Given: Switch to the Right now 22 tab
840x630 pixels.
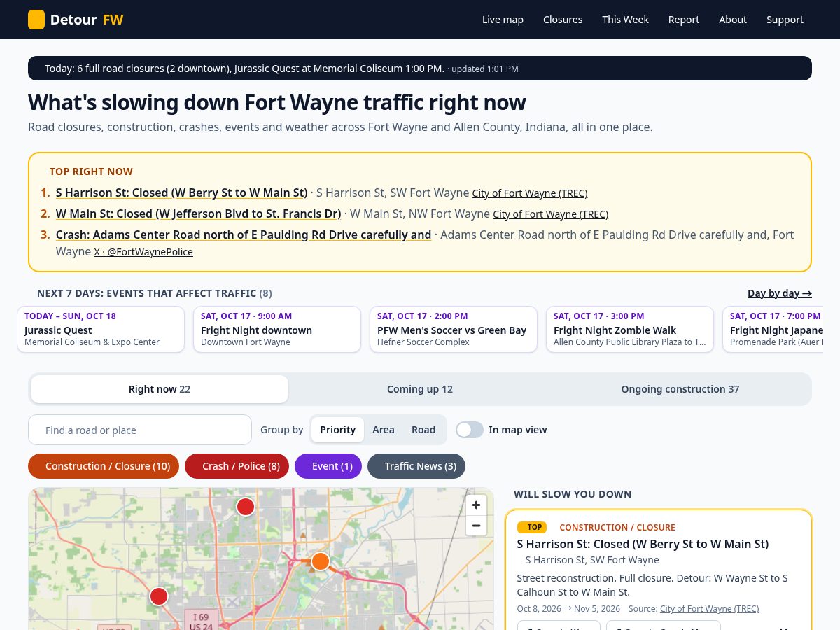Looking at the screenshot, I should tap(160, 389).
